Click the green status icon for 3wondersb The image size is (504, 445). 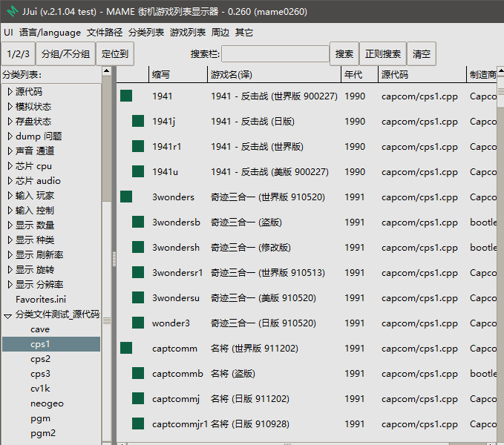click(138, 222)
